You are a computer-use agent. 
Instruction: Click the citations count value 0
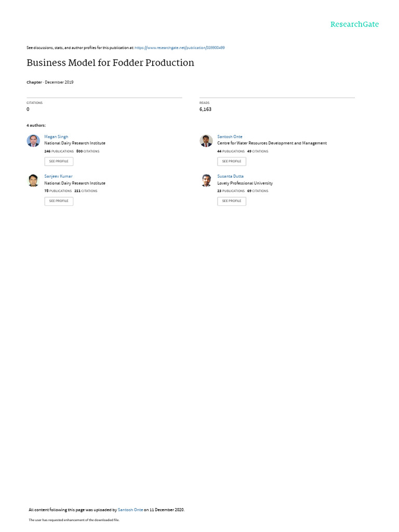(28, 109)
